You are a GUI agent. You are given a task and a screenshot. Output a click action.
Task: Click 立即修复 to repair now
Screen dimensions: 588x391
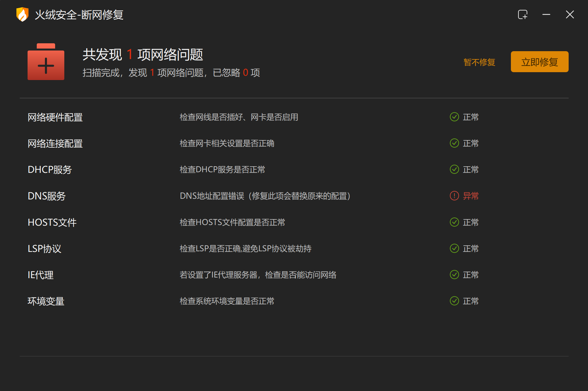540,62
